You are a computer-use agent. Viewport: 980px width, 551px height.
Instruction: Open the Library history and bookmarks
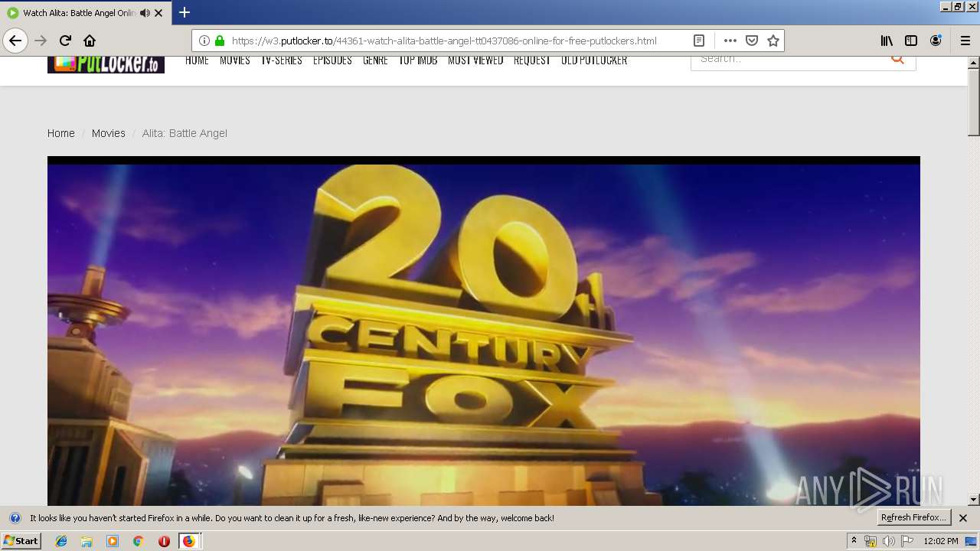(x=887, y=41)
